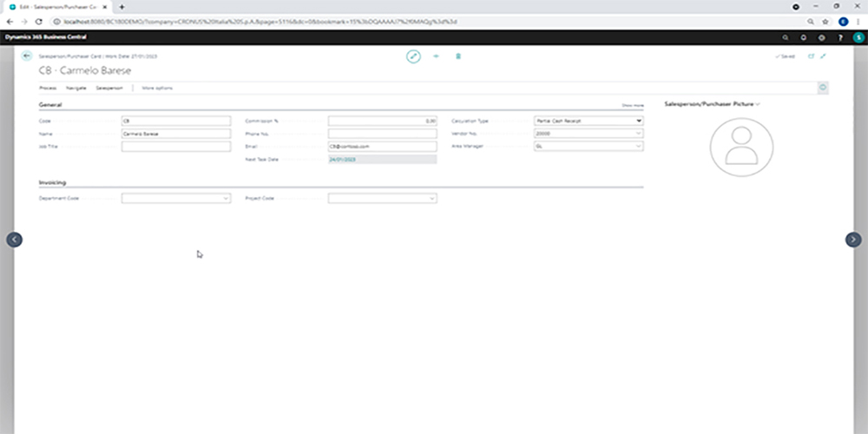Expand the Department Code dropdown
The image size is (868, 434).
point(226,198)
